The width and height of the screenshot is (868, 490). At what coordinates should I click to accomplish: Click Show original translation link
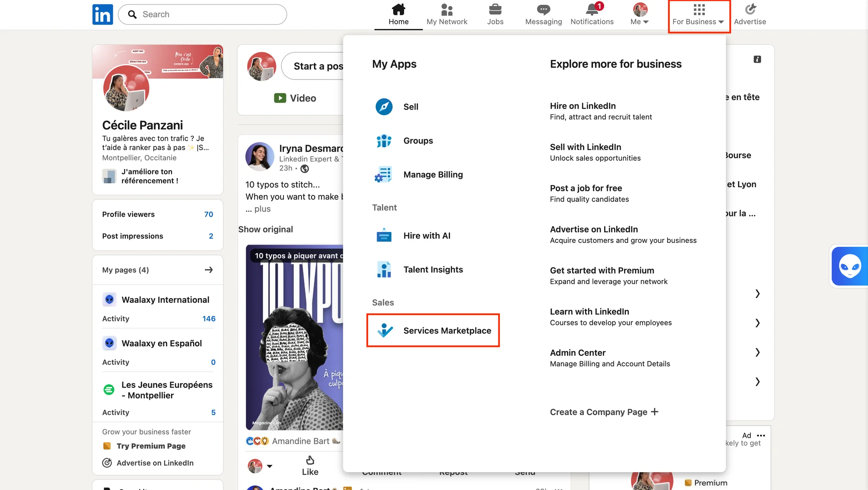coord(266,229)
